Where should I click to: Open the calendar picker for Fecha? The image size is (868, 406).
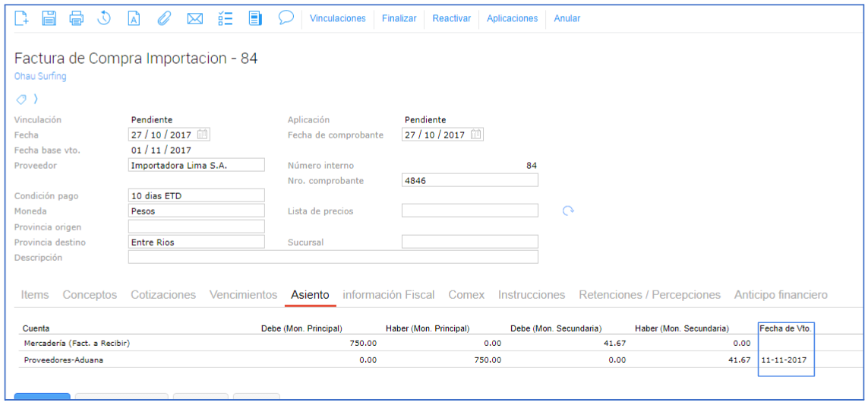click(x=202, y=135)
